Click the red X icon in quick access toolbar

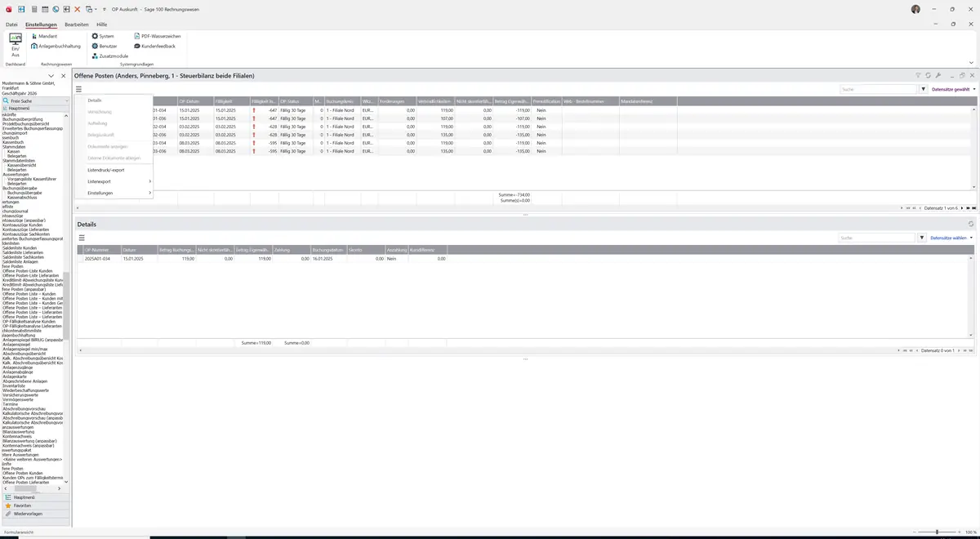click(78, 9)
